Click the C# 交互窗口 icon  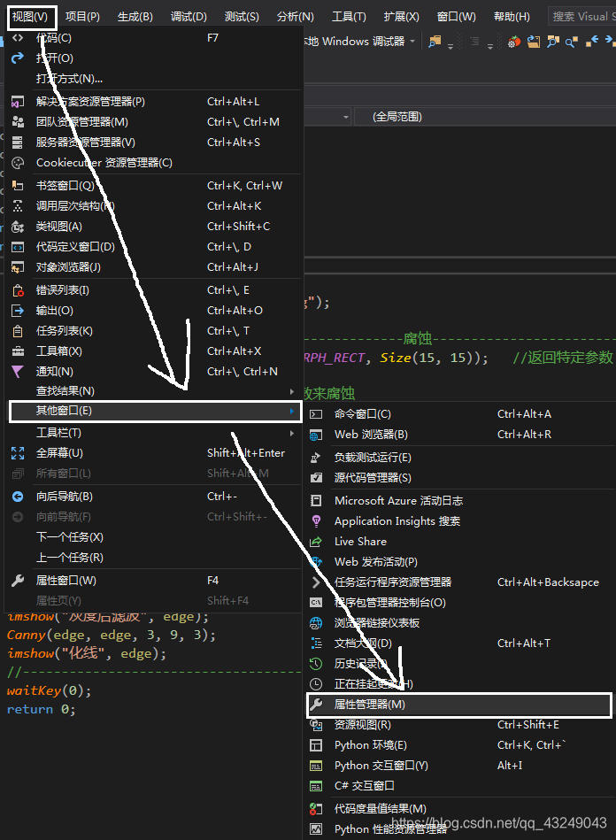tap(316, 786)
